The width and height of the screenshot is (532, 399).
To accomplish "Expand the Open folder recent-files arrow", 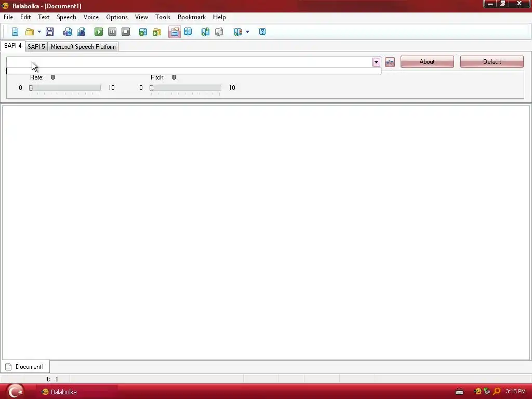I will pos(39,32).
